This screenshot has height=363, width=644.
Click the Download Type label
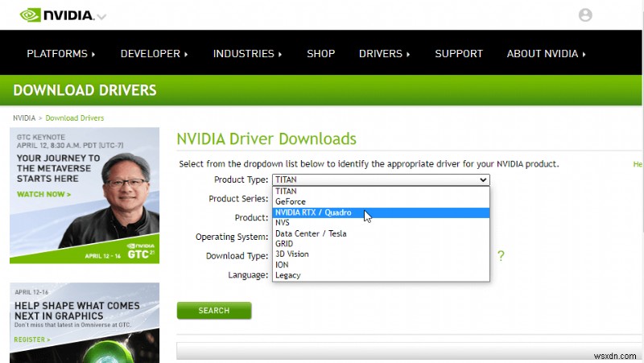tap(237, 256)
